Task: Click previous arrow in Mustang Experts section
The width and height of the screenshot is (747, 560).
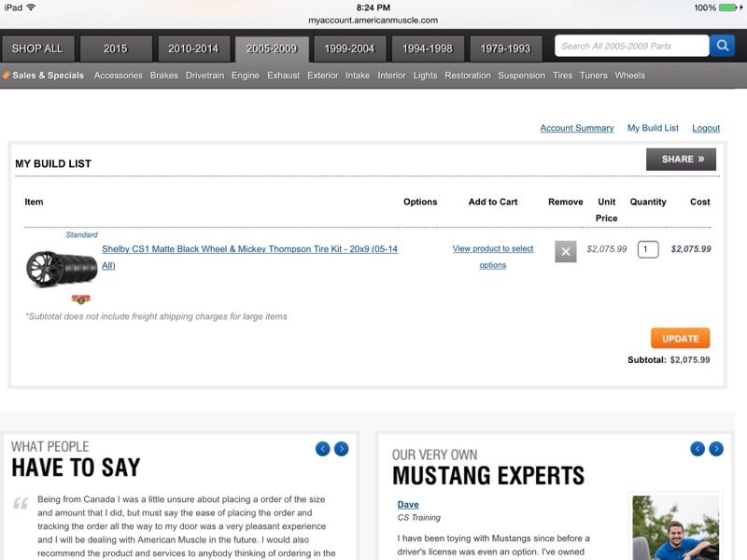Action: point(697,449)
